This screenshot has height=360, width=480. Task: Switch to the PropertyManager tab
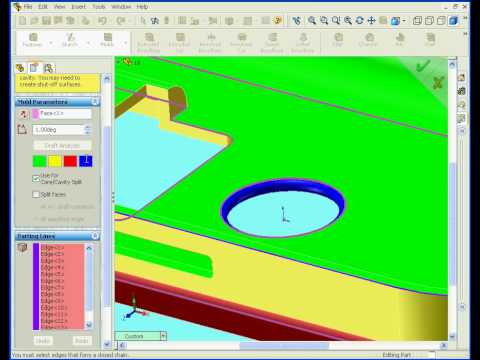[x=34, y=68]
